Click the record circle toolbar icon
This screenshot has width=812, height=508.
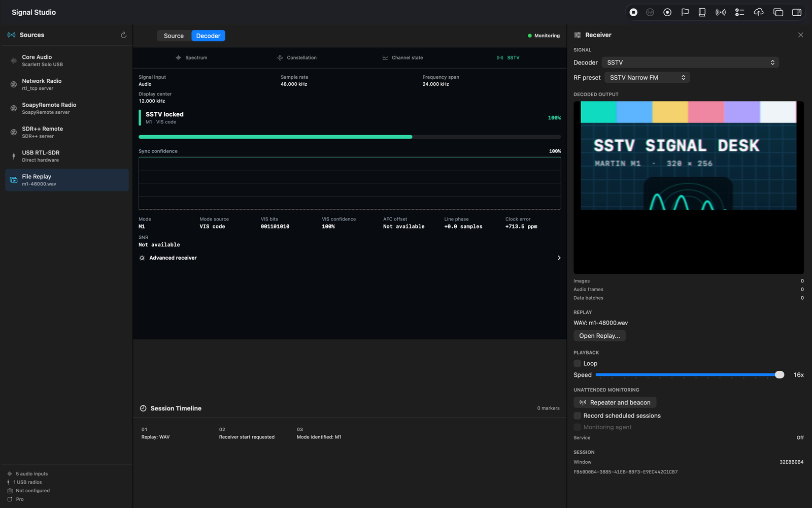pos(667,12)
